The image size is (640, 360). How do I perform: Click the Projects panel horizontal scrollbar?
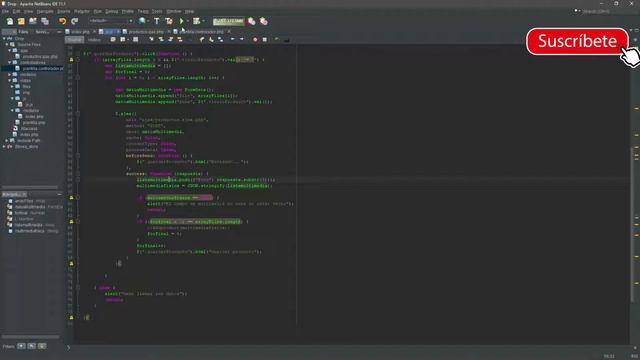click(x=30, y=187)
